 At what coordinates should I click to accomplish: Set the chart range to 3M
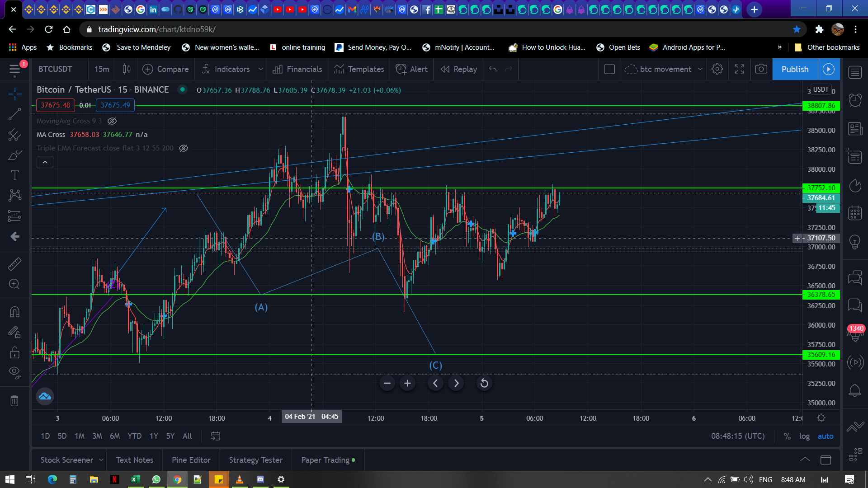point(97,436)
